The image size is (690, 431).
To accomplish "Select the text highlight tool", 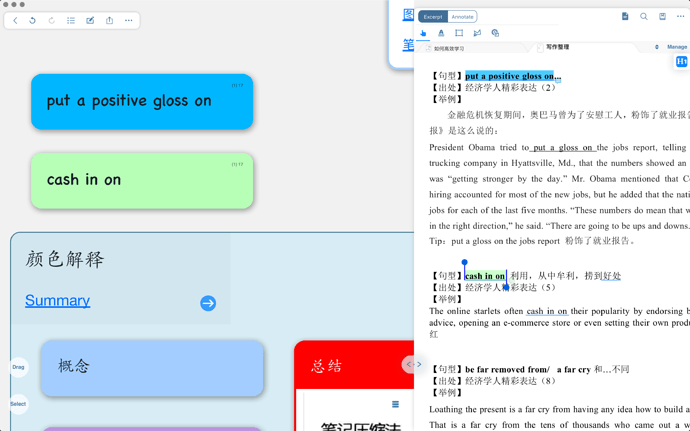I will pos(441,33).
